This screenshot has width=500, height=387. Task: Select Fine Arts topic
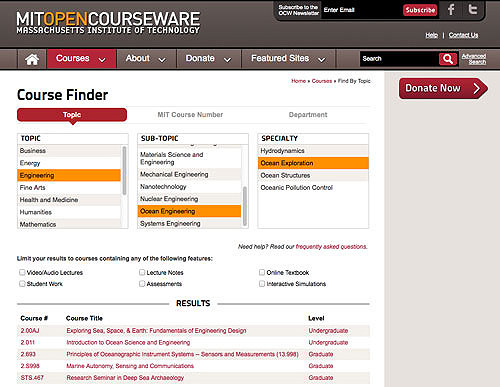click(69, 188)
